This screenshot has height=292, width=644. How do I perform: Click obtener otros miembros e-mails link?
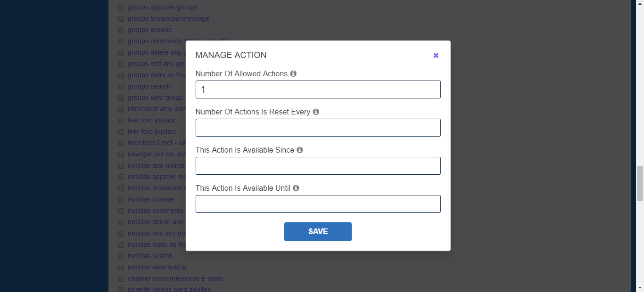175,278
